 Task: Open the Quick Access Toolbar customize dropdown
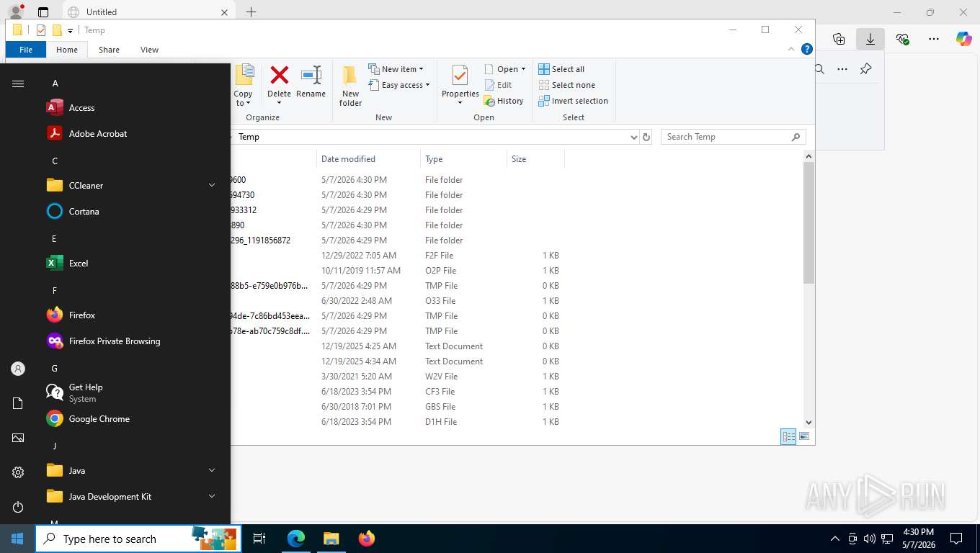coord(70,30)
